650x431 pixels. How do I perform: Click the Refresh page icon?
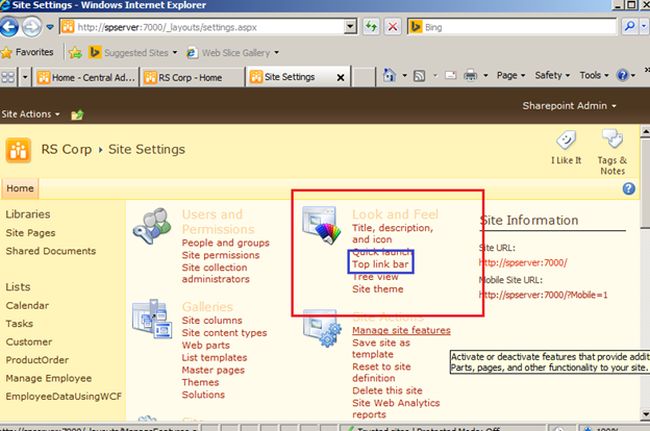tap(371, 27)
